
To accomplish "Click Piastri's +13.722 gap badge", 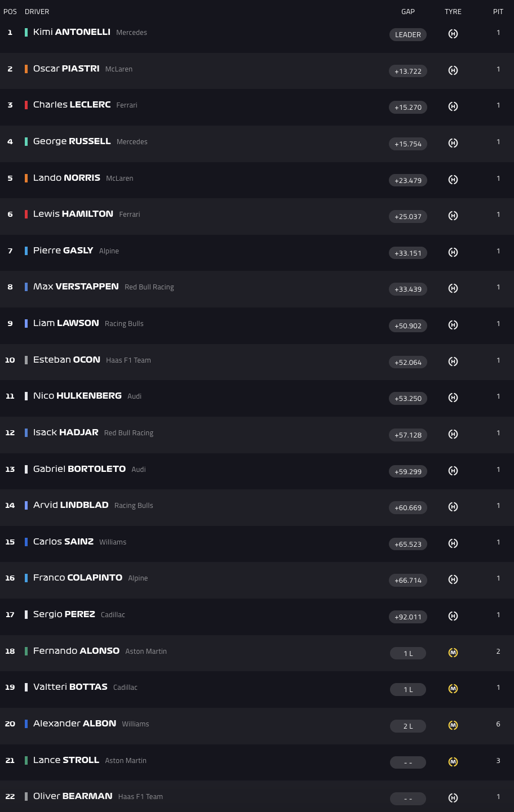I will pyautogui.click(x=408, y=72).
